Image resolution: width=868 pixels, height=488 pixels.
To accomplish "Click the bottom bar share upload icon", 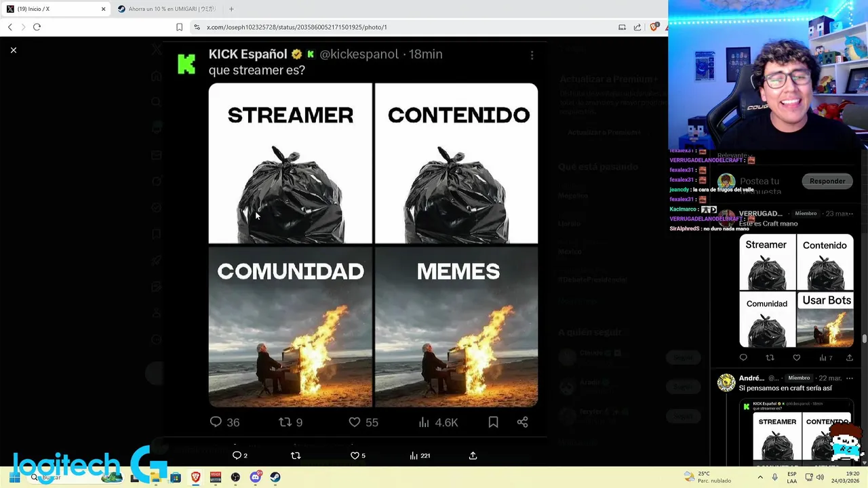I will tap(473, 455).
